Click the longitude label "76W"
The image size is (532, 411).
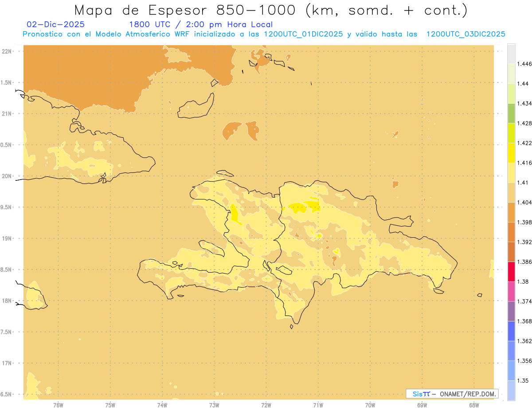point(58,405)
